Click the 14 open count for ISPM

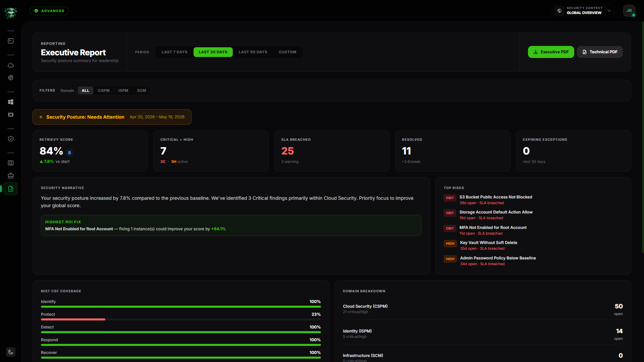click(x=619, y=331)
